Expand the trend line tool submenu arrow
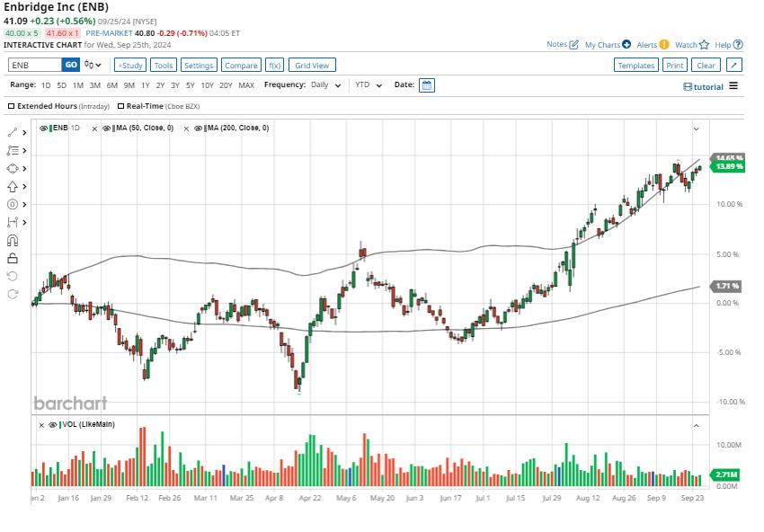The image size is (764, 532). pyautogui.click(x=24, y=132)
